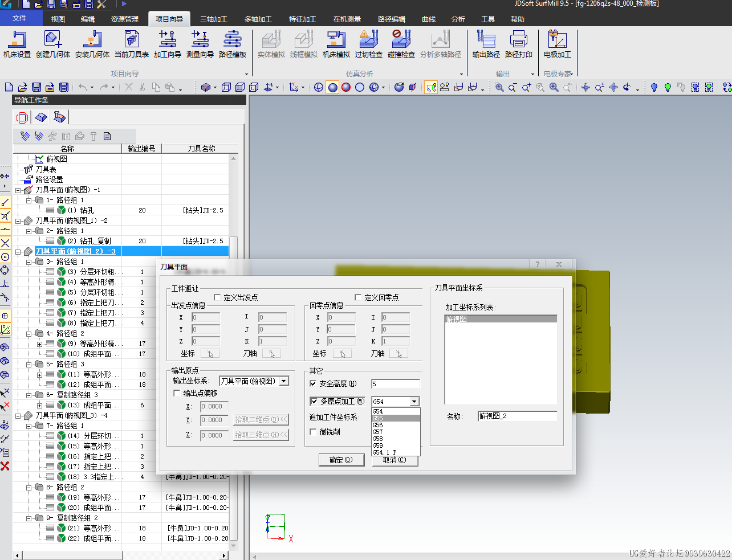The height and width of the screenshot is (560, 732).
Task: Click the 拾取二维点 button
Action: 261,419
